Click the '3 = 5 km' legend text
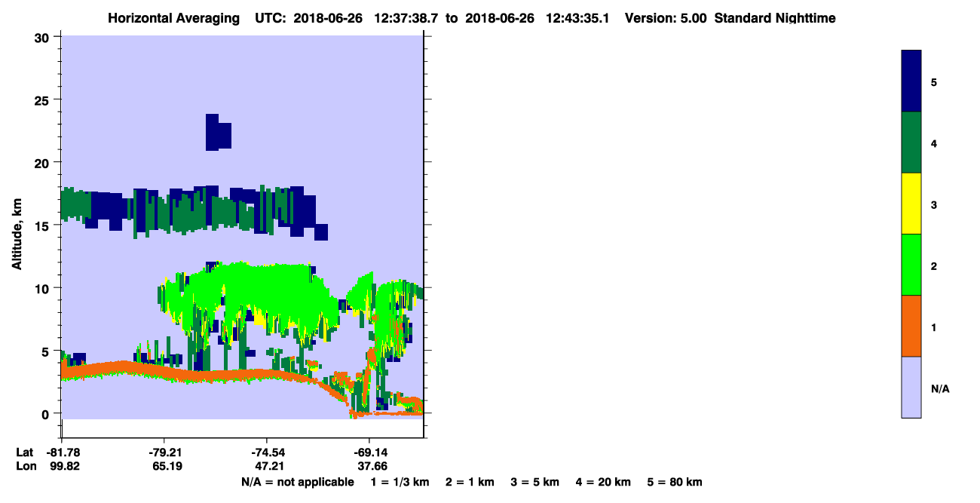The height and width of the screenshot is (503, 980). pos(535,482)
